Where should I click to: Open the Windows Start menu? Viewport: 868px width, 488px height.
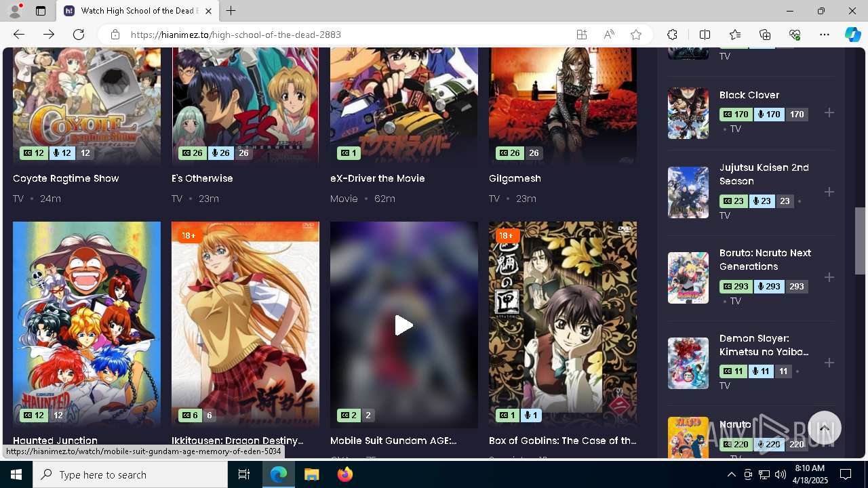click(16, 474)
